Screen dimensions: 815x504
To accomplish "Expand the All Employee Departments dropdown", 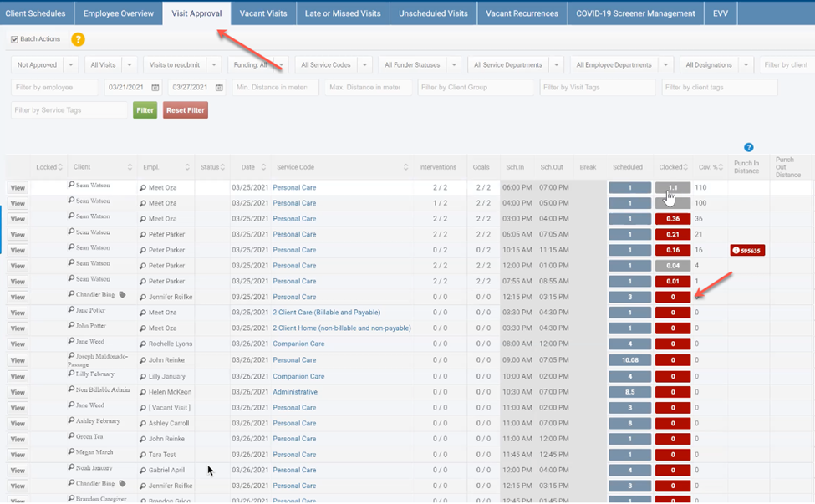I will [665, 65].
